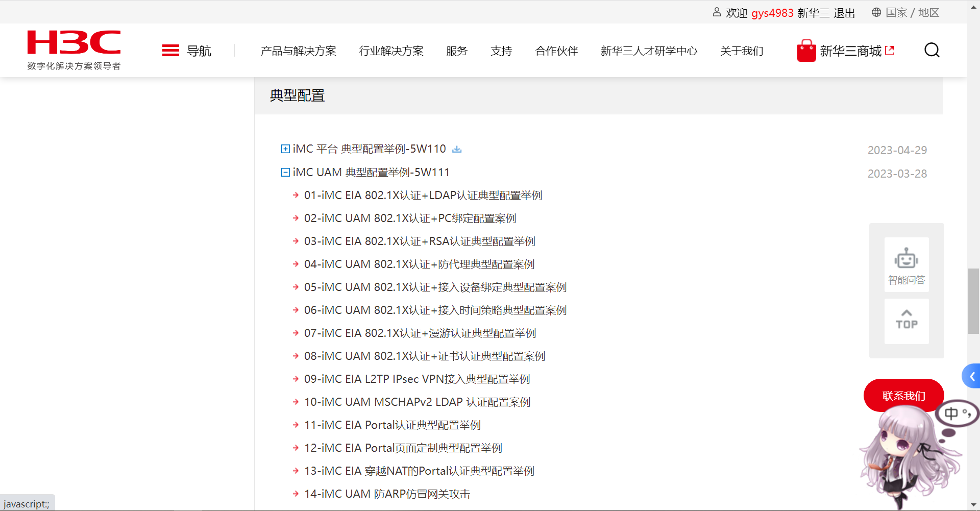Click scrollbar up arrow
This screenshot has width=980, height=511.
[973, 6]
